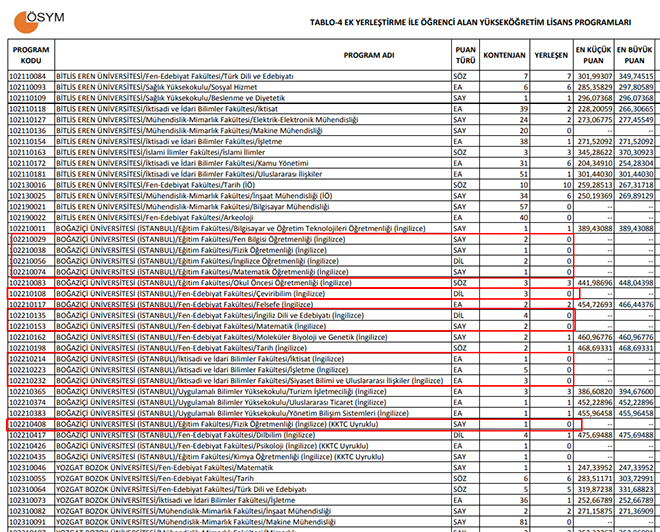Image resolution: width=660 pixels, height=532 pixels.
Task: Select the table title TABLO-4 EK YERLEŞTİRME heading
Action: pos(470,22)
